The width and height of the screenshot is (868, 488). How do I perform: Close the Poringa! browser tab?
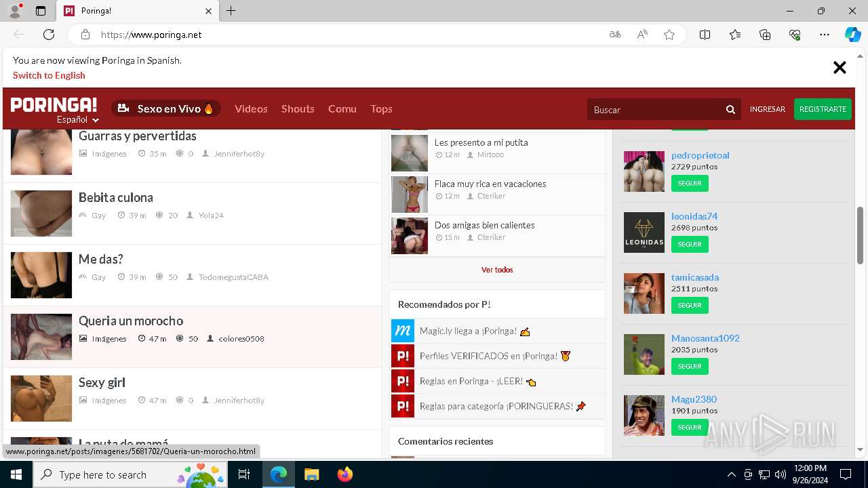pos(209,11)
